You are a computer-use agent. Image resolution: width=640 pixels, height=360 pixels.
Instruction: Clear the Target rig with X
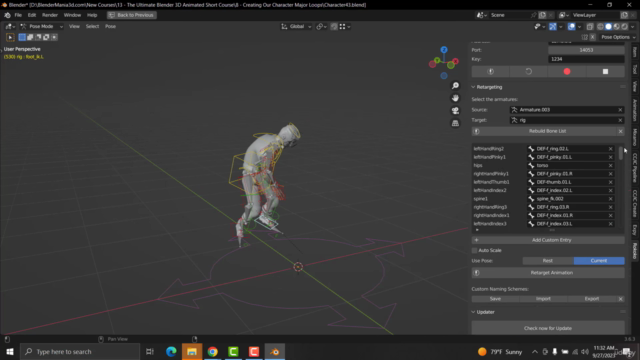tap(620, 120)
